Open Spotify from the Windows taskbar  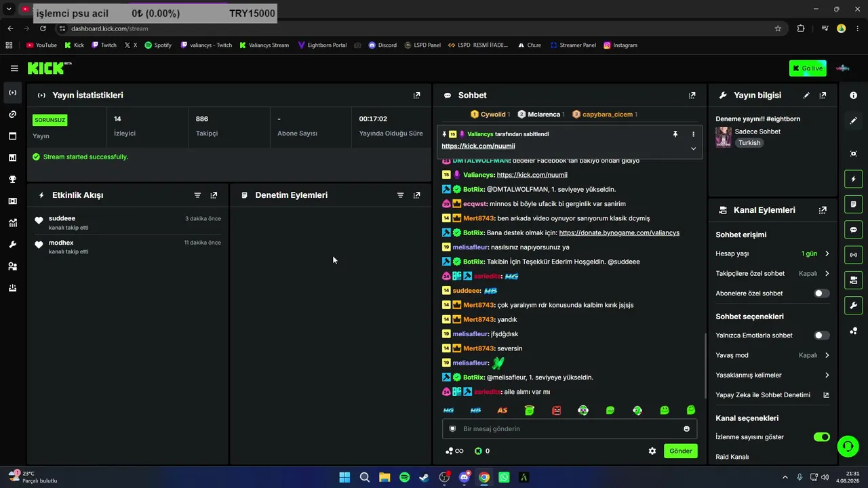[x=404, y=477]
